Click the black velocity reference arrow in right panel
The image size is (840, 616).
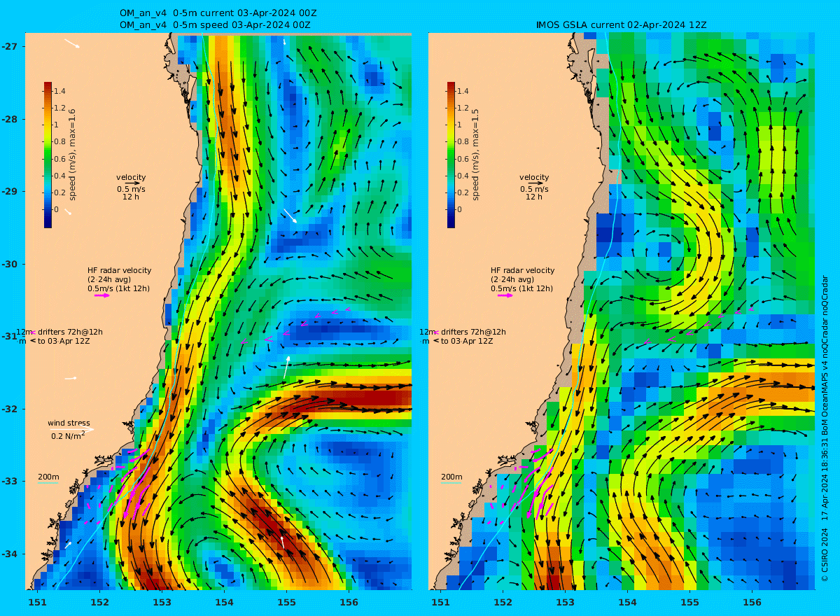(x=535, y=183)
